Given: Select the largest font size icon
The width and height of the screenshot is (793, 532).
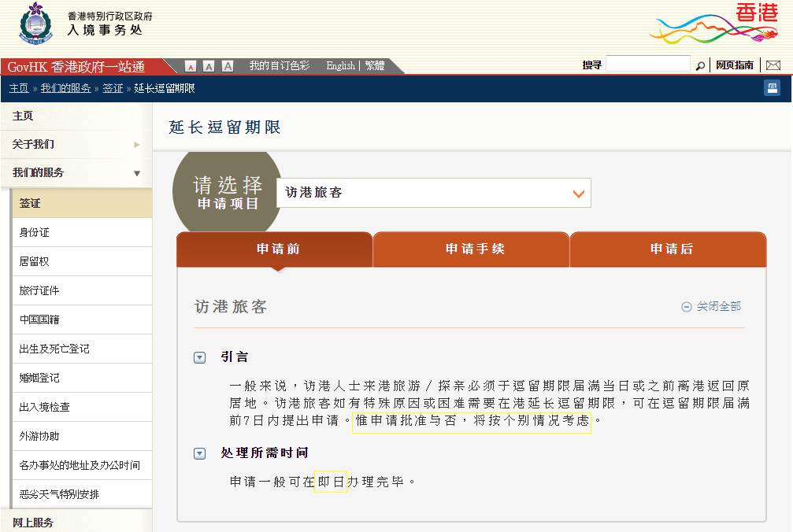Looking at the screenshot, I should pyautogui.click(x=228, y=65).
